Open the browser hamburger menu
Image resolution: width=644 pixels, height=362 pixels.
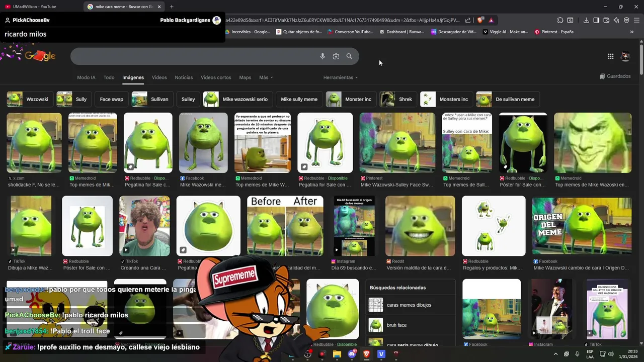click(x=636, y=20)
